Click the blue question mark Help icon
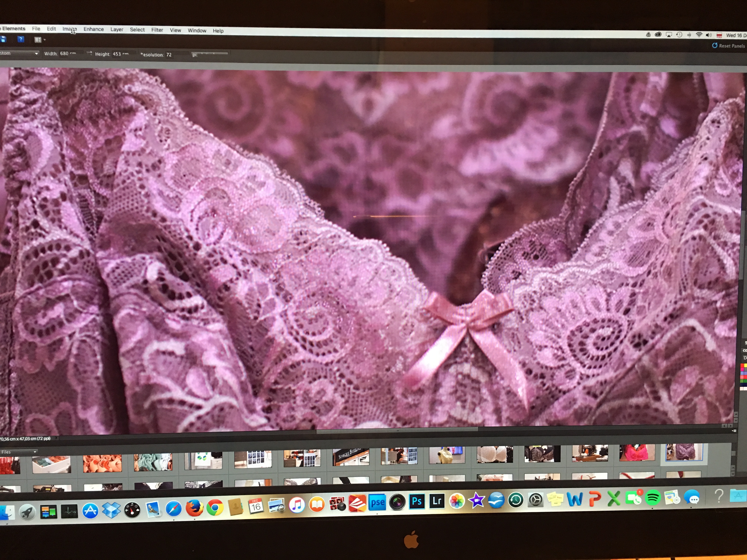 [21, 39]
